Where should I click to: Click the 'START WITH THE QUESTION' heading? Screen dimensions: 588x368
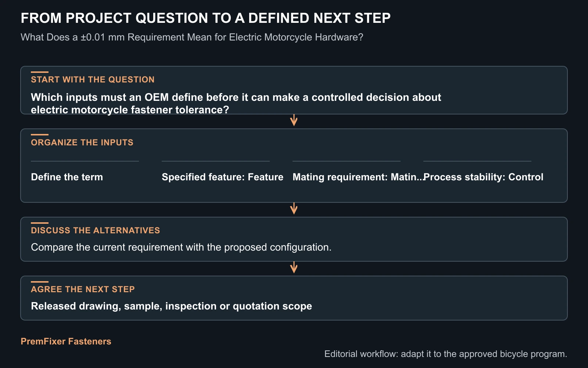(x=93, y=79)
